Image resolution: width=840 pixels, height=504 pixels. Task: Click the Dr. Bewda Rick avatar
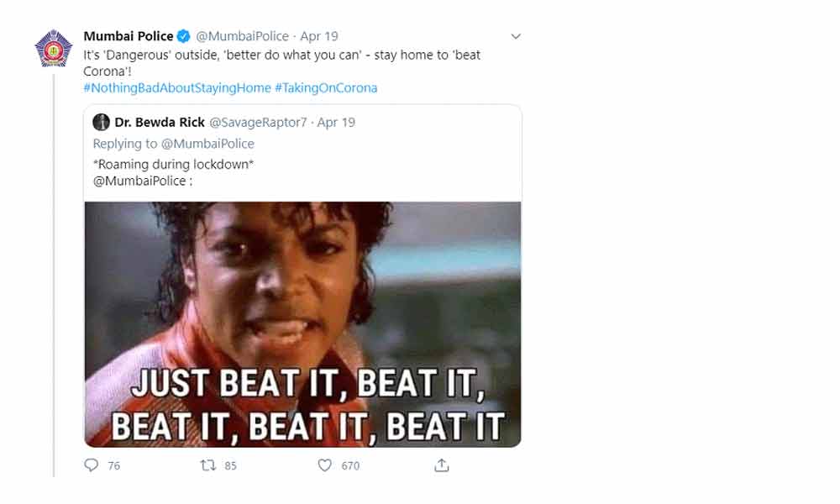click(x=101, y=123)
